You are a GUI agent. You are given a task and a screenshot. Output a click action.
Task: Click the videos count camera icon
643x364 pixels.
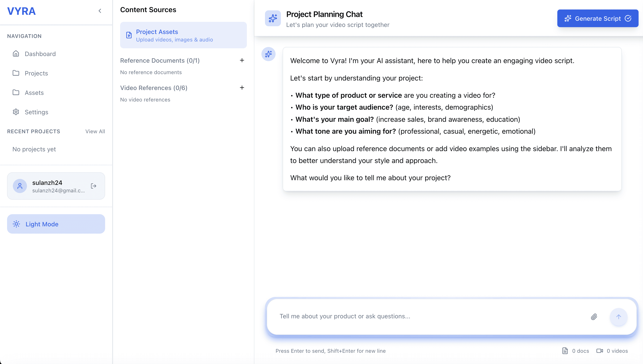click(x=600, y=351)
